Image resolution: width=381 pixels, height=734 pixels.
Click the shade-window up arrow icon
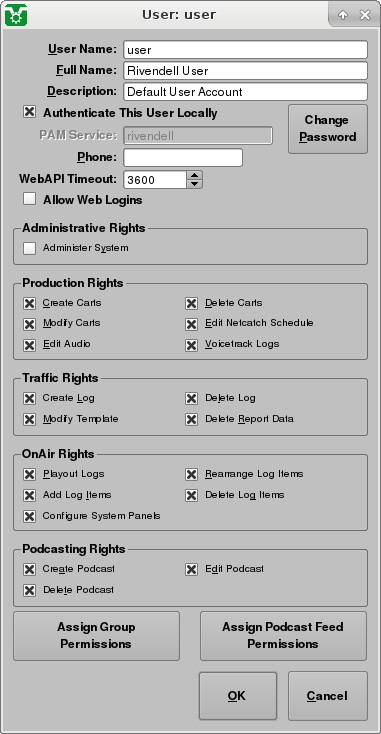click(x=343, y=15)
